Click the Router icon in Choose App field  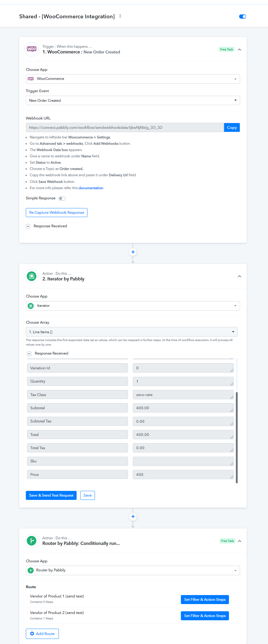coord(31,570)
